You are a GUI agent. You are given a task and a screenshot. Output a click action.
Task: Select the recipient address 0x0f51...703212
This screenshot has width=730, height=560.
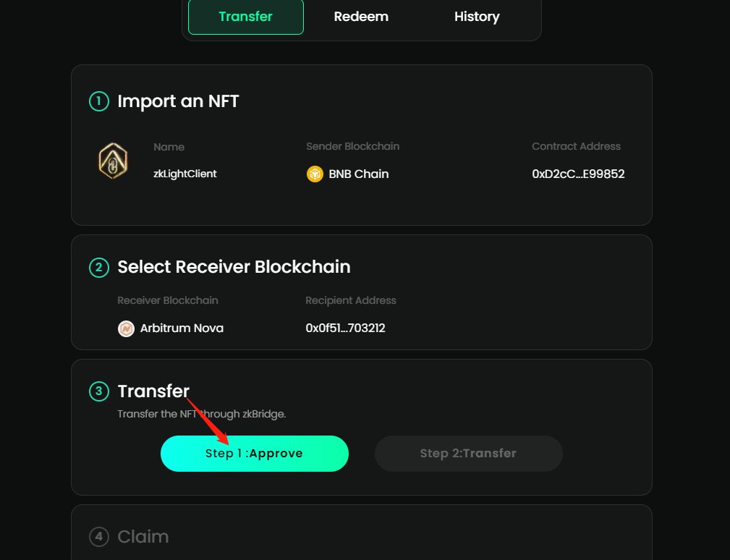click(x=345, y=328)
